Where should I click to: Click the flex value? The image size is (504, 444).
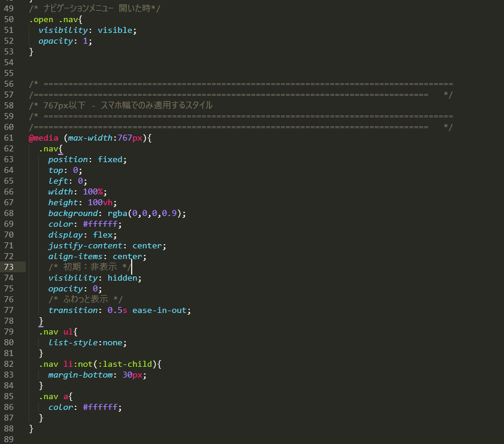pyautogui.click(x=102, y=235)
